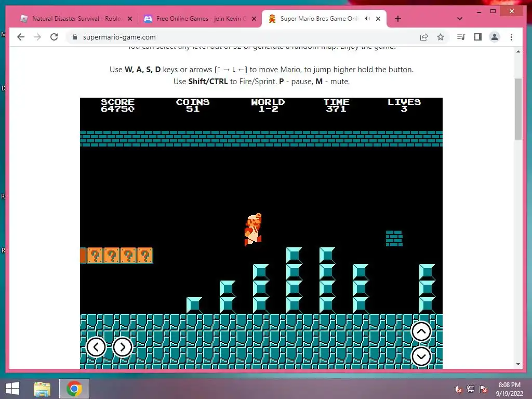Maximize the Chrome window
Screen dimensions: 532x399
pyautogui.click(x=493, y=11)
